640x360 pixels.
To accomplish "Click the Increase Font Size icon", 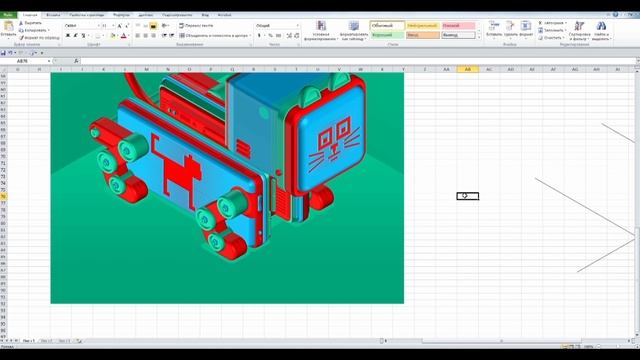I will coord(119,26).
